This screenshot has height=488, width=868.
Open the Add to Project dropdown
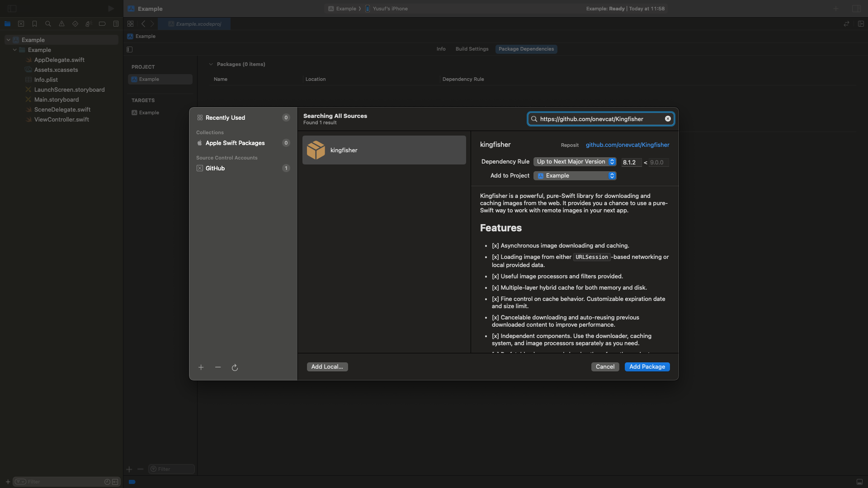click(x=575, y=176)
